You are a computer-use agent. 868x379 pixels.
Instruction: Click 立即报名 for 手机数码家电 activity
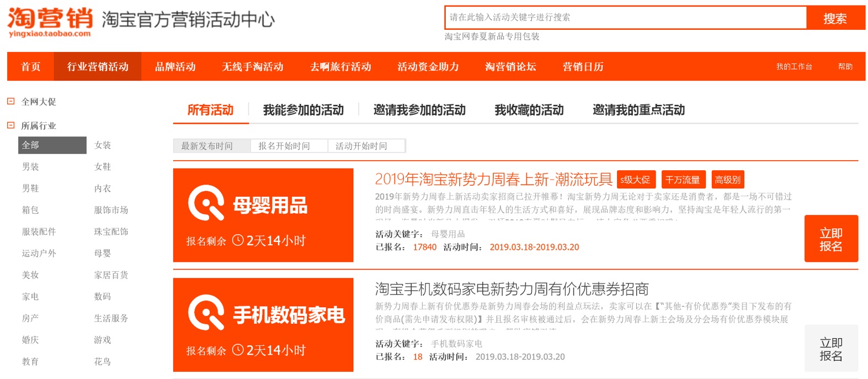[831, 349]
